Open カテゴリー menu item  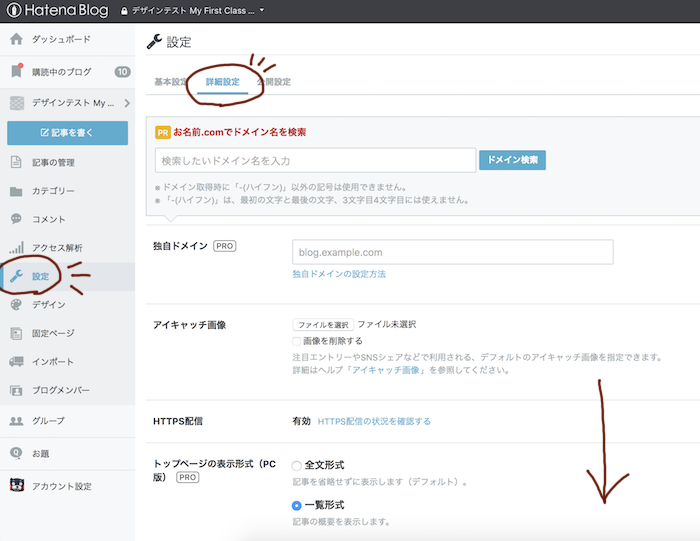[67, 191]
